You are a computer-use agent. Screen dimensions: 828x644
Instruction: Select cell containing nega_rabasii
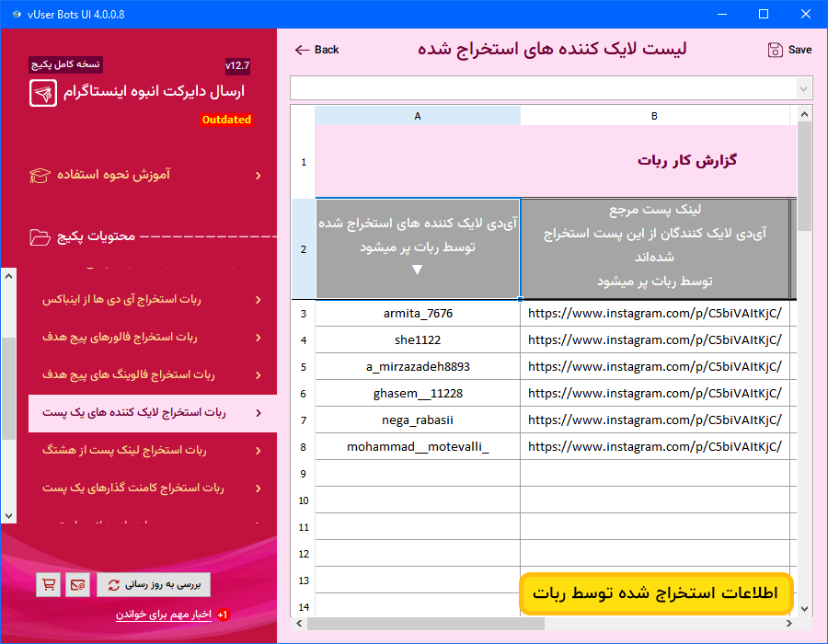(x=418, y=420)
